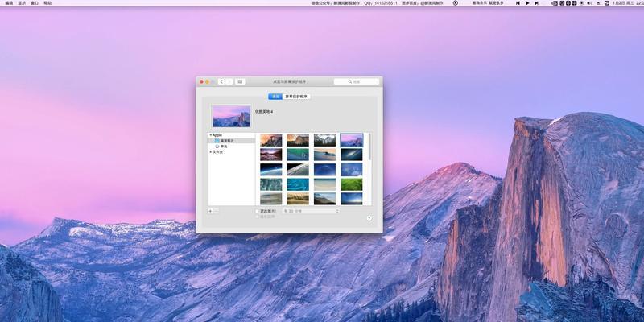644x322 pixels.
Task: Open the help question mark button
Action: [x=369, y=218]
